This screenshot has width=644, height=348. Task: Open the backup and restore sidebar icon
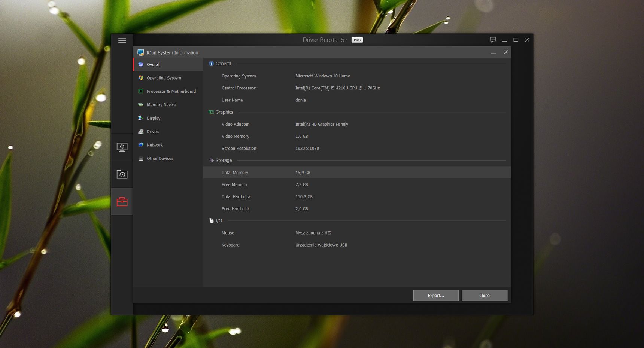(122, 174)
